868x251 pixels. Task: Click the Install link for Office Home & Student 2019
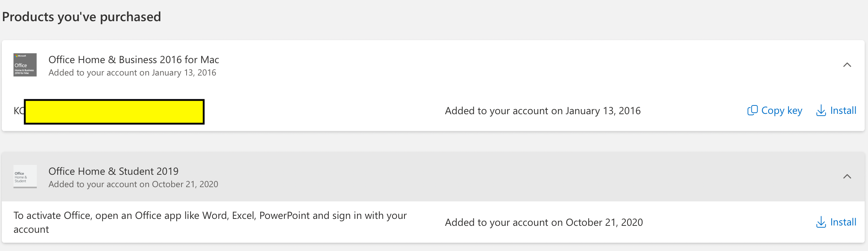click(843, 222)
